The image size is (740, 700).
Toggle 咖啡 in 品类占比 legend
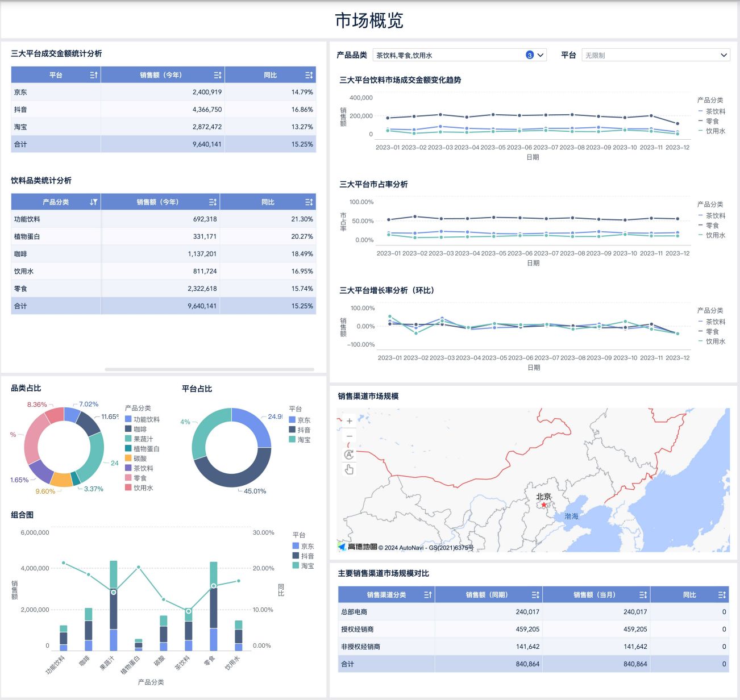tap(136, 429)
